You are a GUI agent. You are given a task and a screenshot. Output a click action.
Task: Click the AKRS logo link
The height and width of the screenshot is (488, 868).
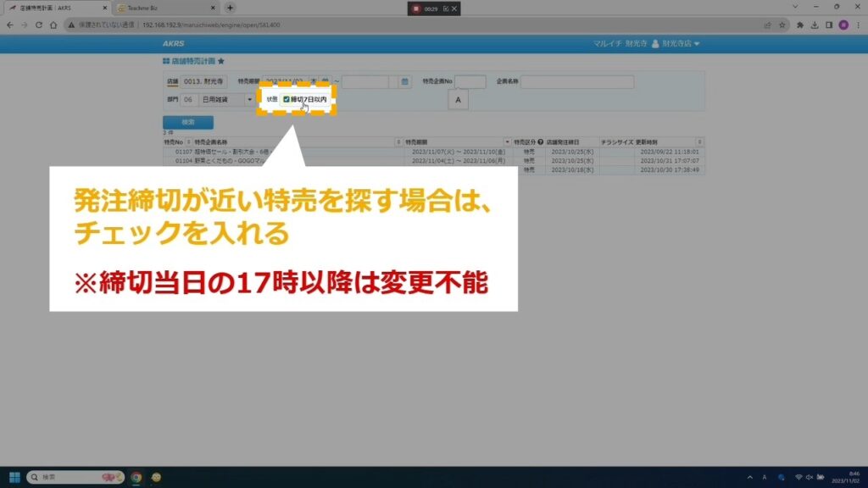point(172,43)
